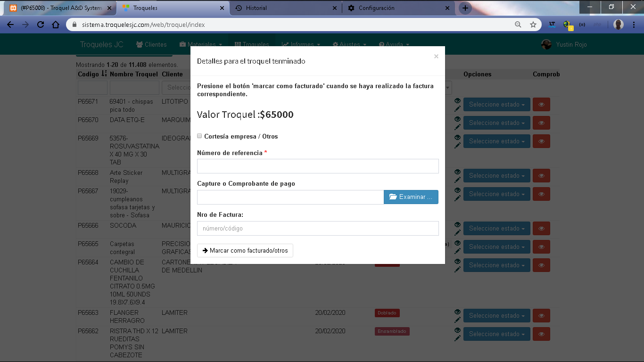644x362 pixels.
Task: Expand Seleccione estado dropdown for P65663
Action: [496, 316]
